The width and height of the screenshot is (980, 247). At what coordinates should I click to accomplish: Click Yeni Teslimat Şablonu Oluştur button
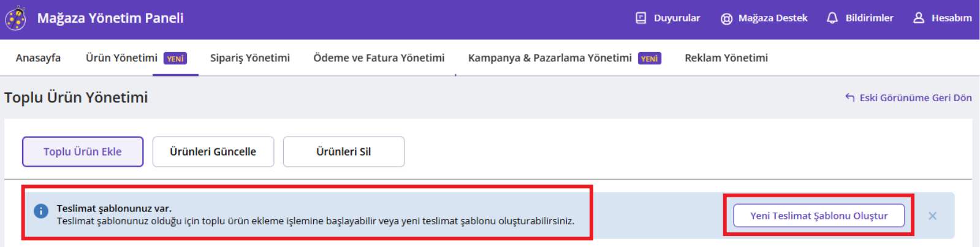[819, 216]
